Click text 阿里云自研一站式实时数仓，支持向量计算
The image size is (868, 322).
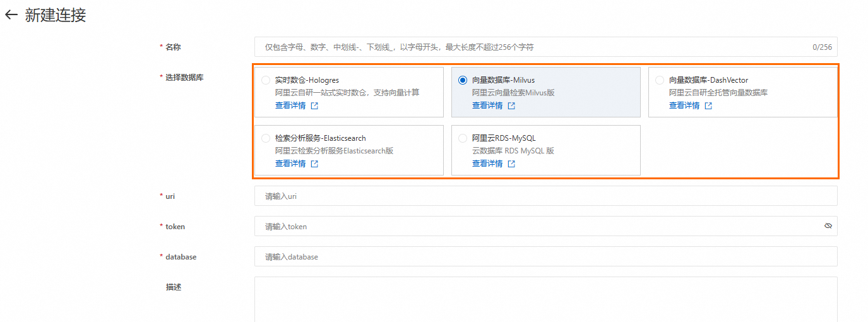click(x=347, y=93)
